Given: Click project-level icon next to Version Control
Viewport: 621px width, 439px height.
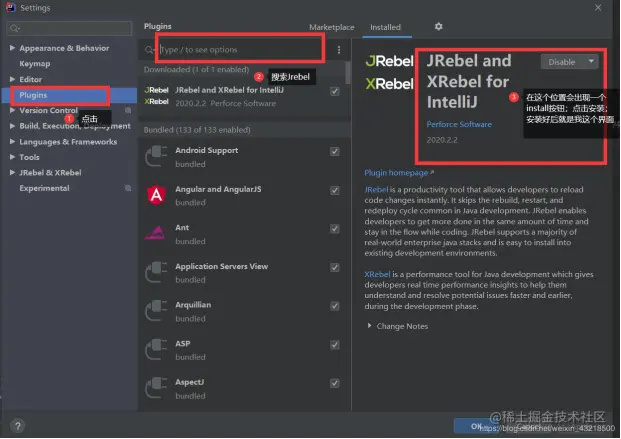Looking at the screenshot, I should click(128, 111).
